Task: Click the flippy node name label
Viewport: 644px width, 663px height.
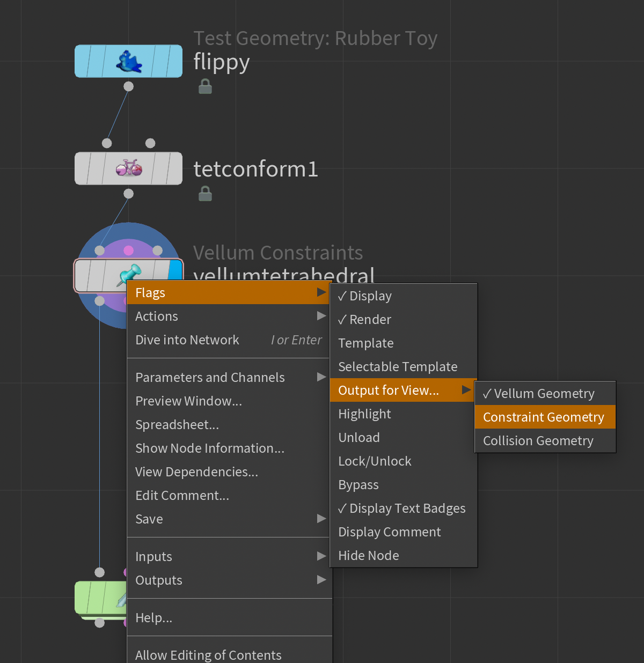Action: pyautogui.click(x=222, y=62)
